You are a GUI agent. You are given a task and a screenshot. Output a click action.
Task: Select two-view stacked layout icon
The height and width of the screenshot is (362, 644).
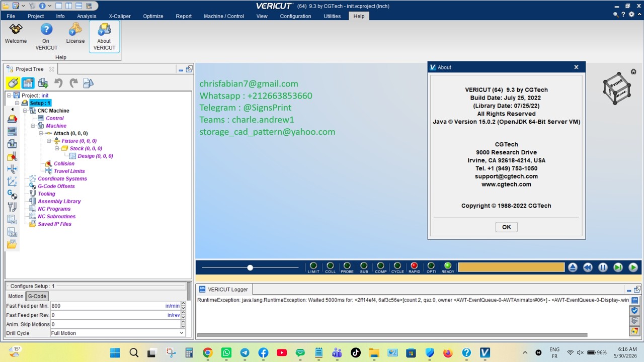point(79,6)
